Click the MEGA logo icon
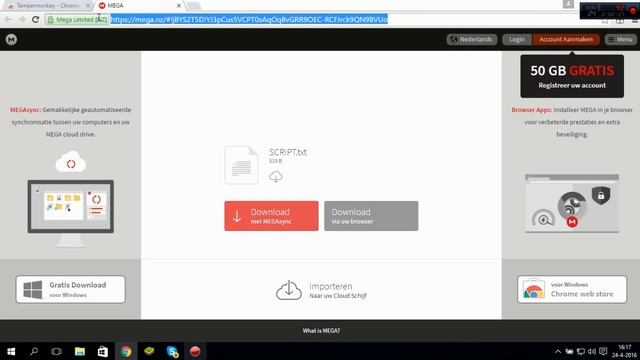Screen dimensions: 640x360 click(11, 40)
